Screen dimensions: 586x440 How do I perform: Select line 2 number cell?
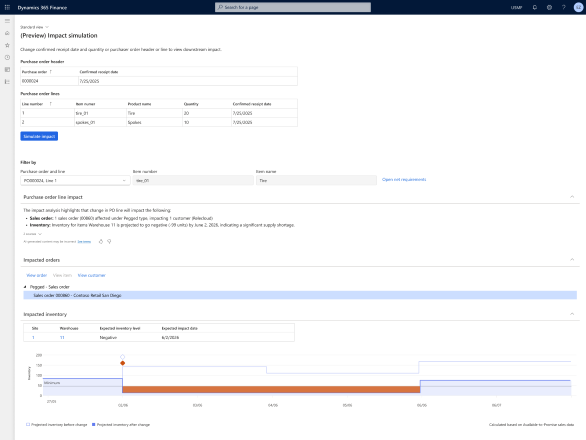pos(47,122)
